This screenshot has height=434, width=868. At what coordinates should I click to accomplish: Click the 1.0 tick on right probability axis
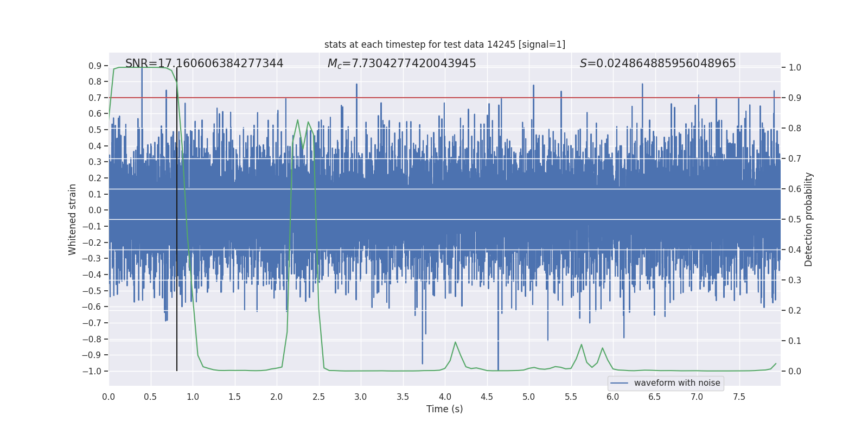pyautogui.click(x=795, y=68)
